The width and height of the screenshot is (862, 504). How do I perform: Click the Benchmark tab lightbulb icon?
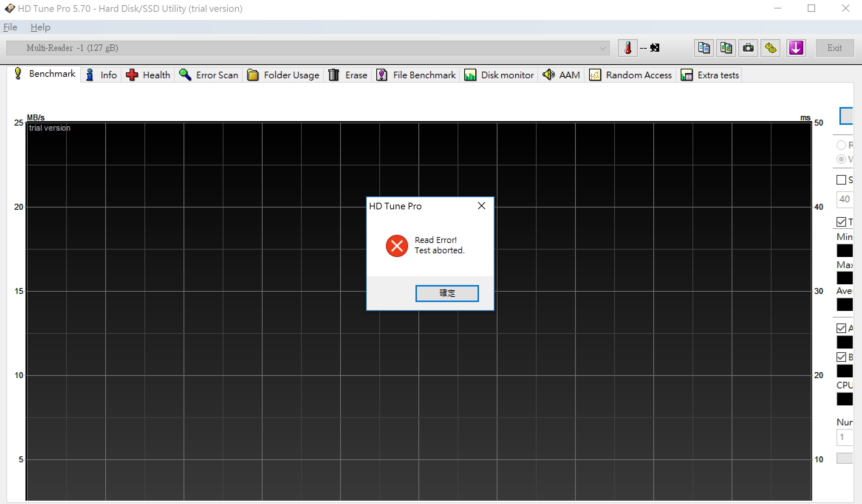18,74
